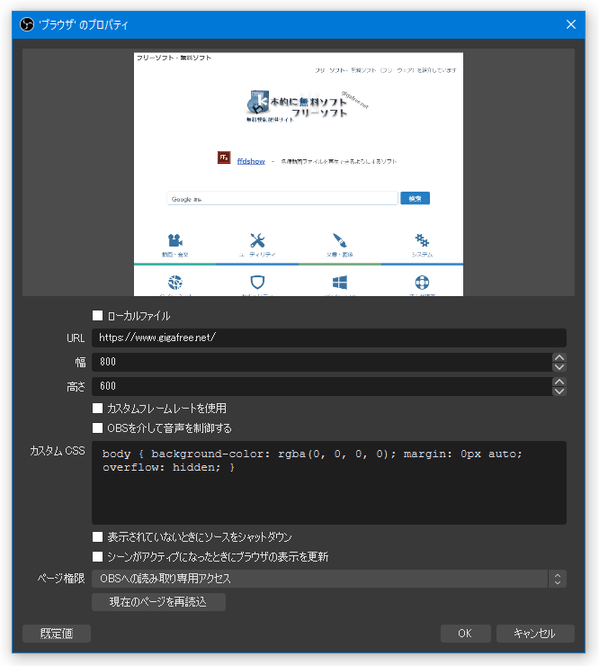Click the video camera category icon in preview
The height and width of the screenshot is (666, 599).
tap(175, 240)
